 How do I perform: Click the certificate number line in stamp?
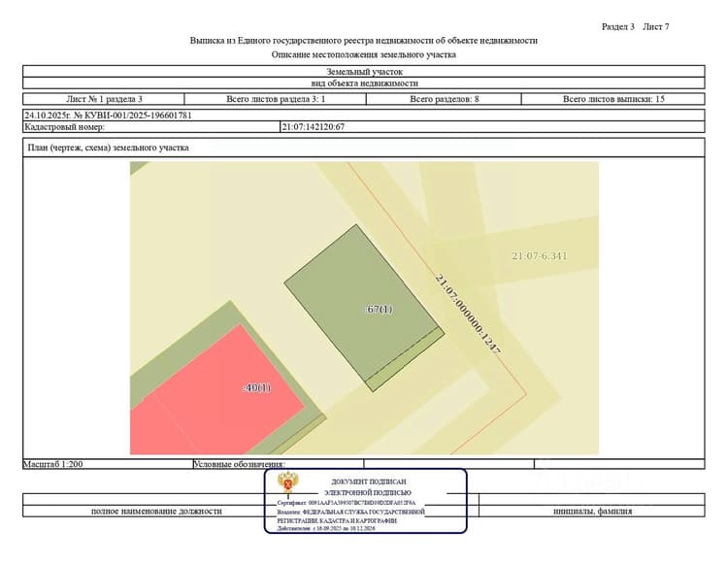(x=347, y=503)
